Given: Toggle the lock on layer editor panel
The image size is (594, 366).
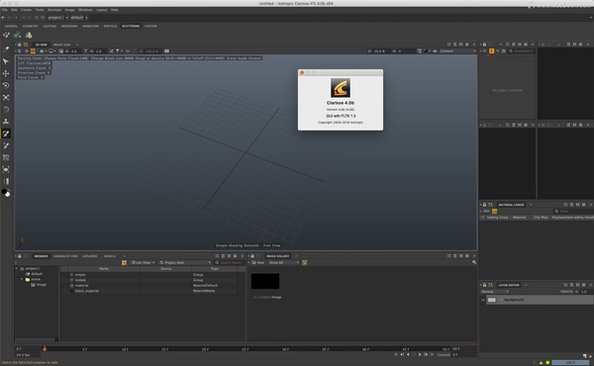Looking at the screenshot, I should (484, 285).
